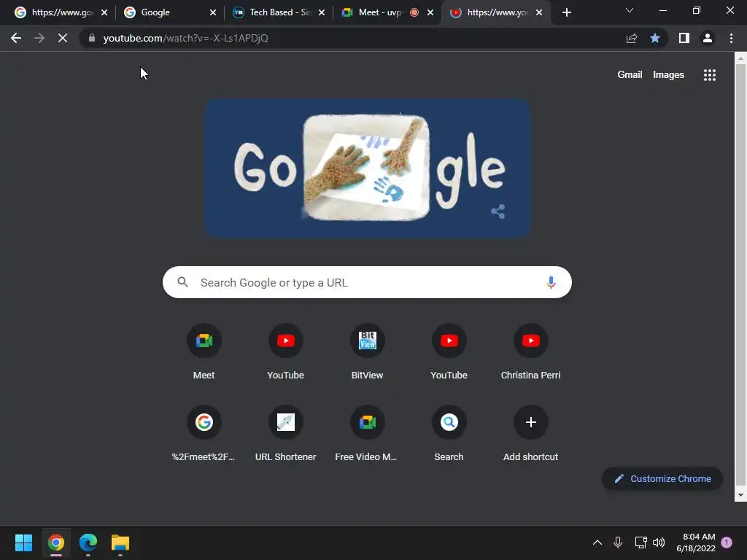
Task: Open the Gmail link
Action: tap(630, 75)
